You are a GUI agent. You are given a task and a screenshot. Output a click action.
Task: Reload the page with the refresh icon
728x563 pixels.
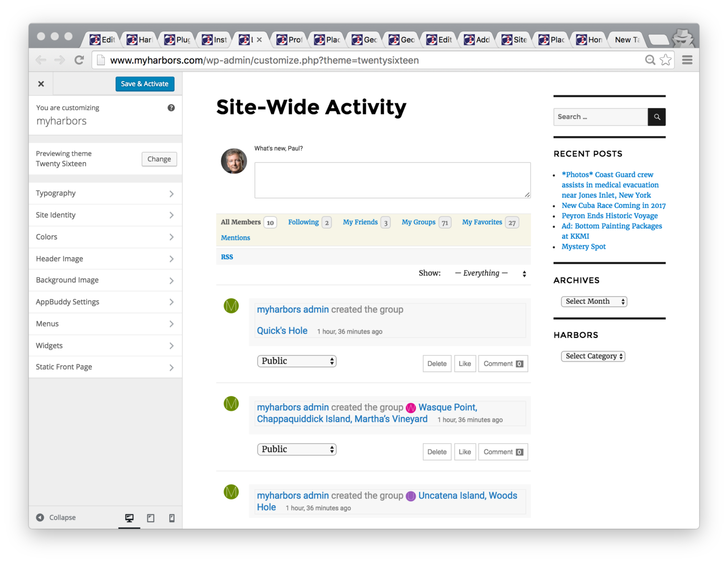[79, 60]
